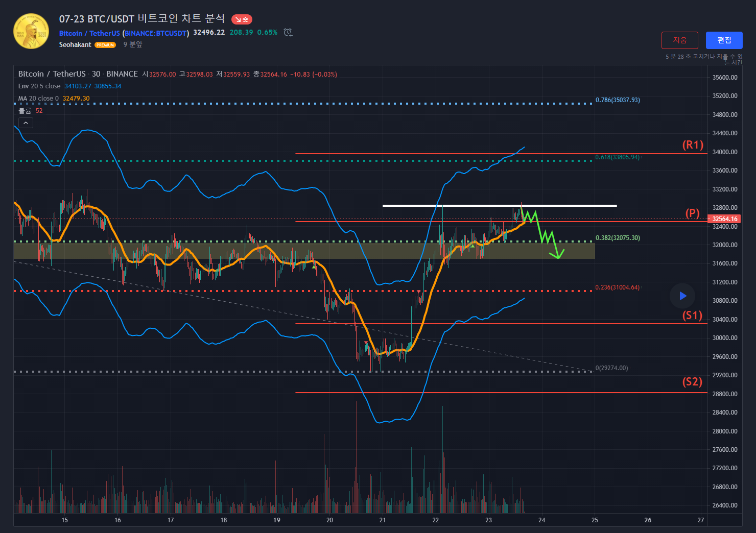
Task: Open the BINANCE:BTCUSDT ticker link
Action: (156, 33)
